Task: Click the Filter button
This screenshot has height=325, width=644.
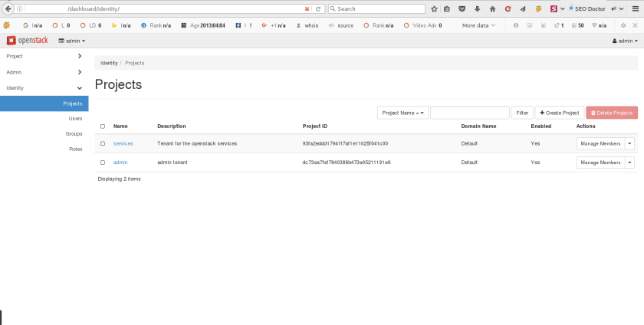Action: tap(522, 113)
